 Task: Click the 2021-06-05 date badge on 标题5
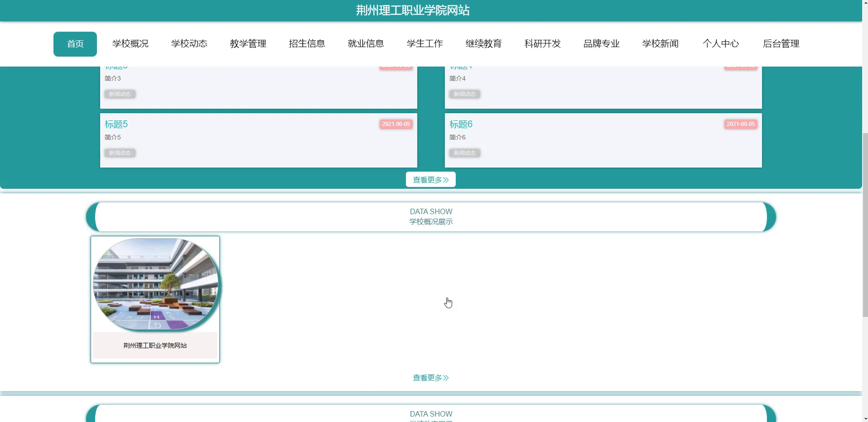[396, 124]
